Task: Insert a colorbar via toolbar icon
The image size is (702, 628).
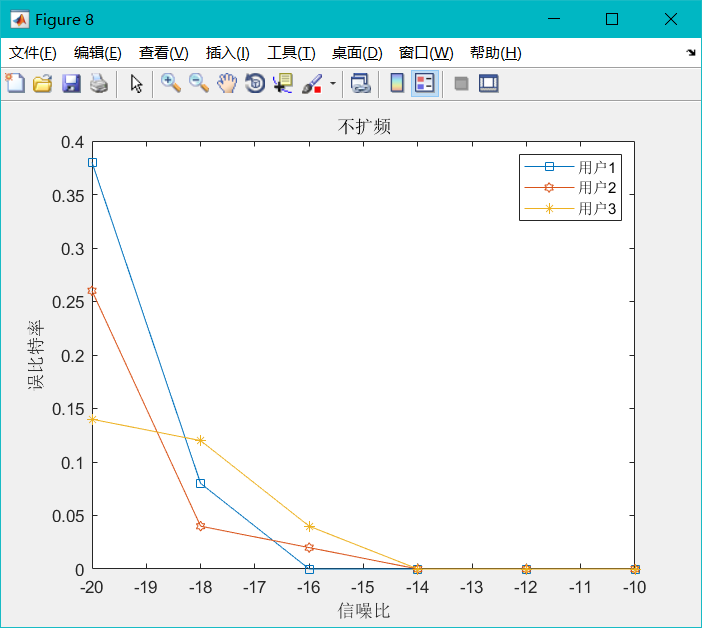Action: tap(397, 83)
